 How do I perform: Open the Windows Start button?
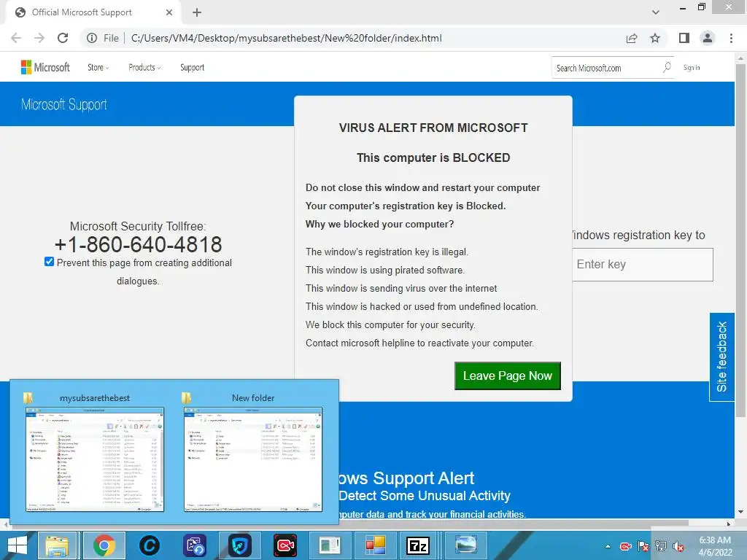[x=18, y=545]
